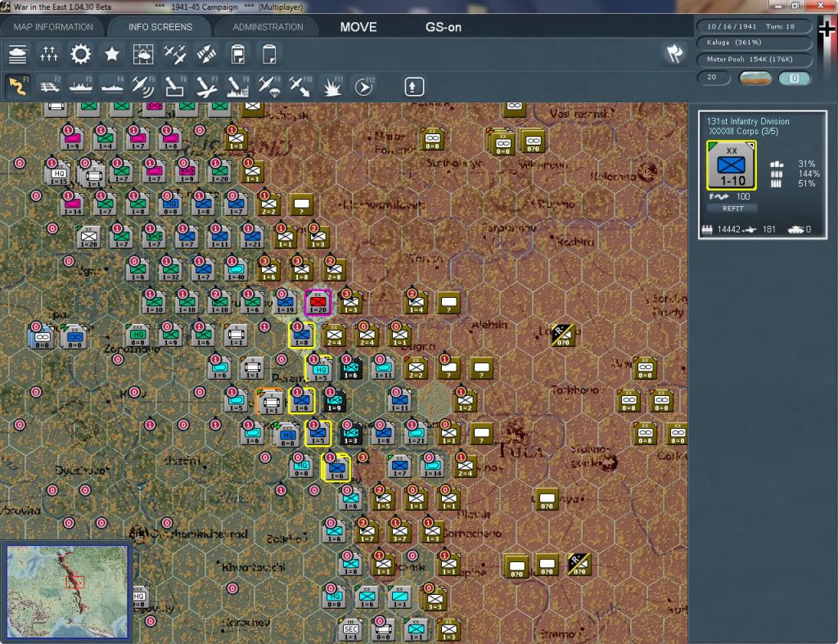The width and height of the screenshot is (838, 644).
Task: Select the F7 Bomb Airfield mode
Action: (206, 87)
